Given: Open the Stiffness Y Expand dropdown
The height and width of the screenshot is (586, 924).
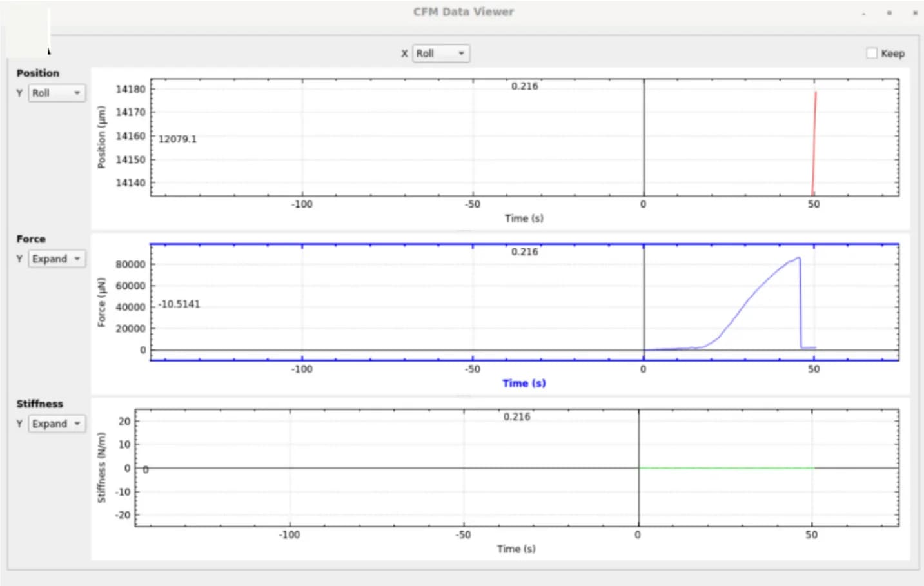Looking at the screenshot, I should pos(57,424).
